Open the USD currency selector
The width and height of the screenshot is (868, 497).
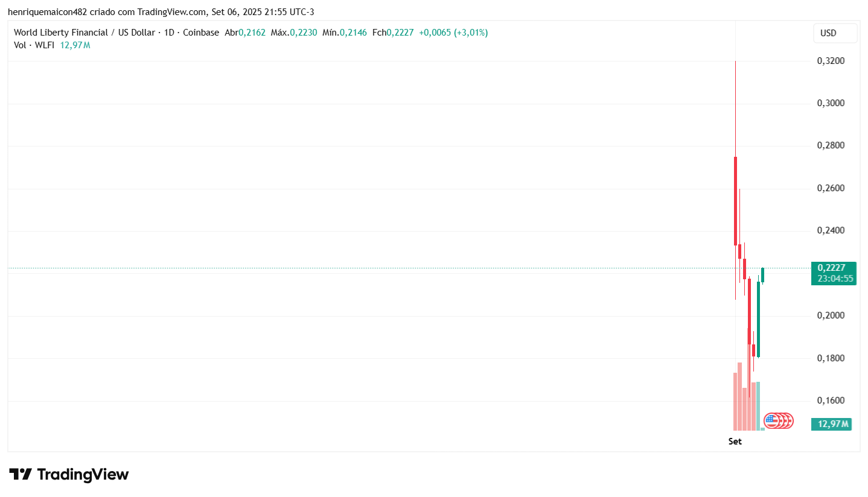click(x=835, y=33)
